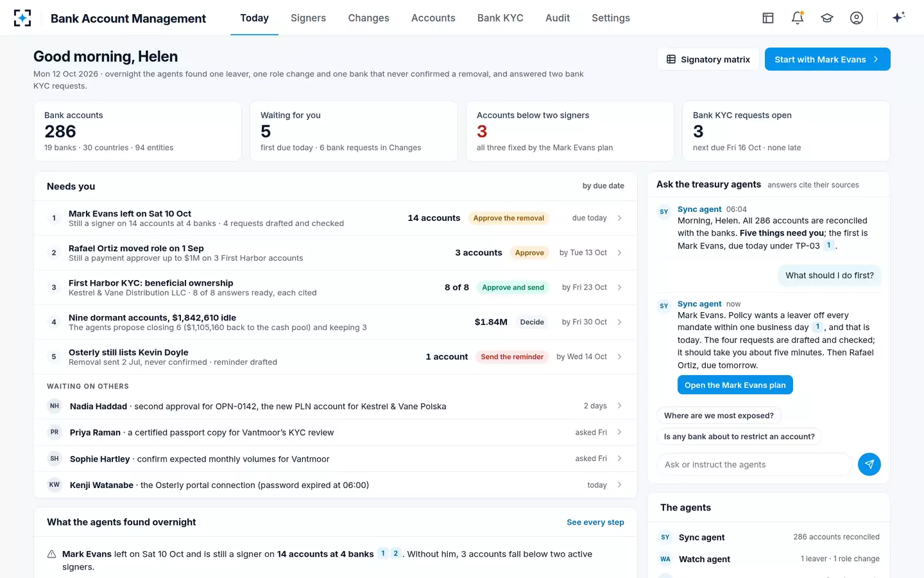The image size is (924, 578).
Task: Click the by due date sort label
Action: tap(603, 186)
